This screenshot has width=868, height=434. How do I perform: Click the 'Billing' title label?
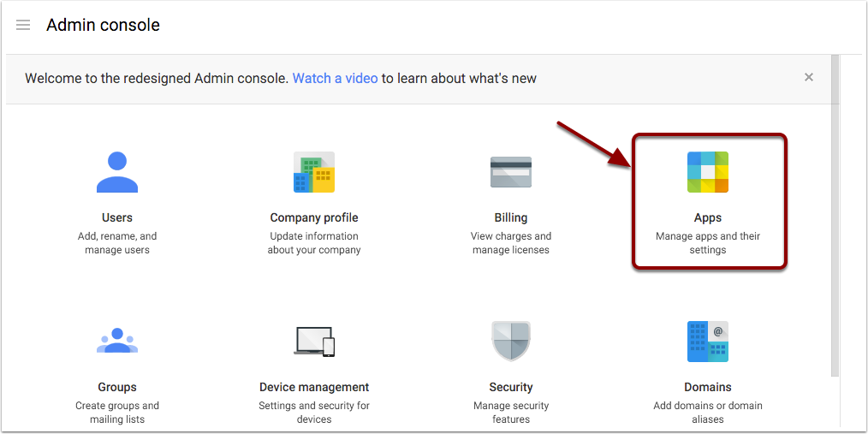(511, 217)
